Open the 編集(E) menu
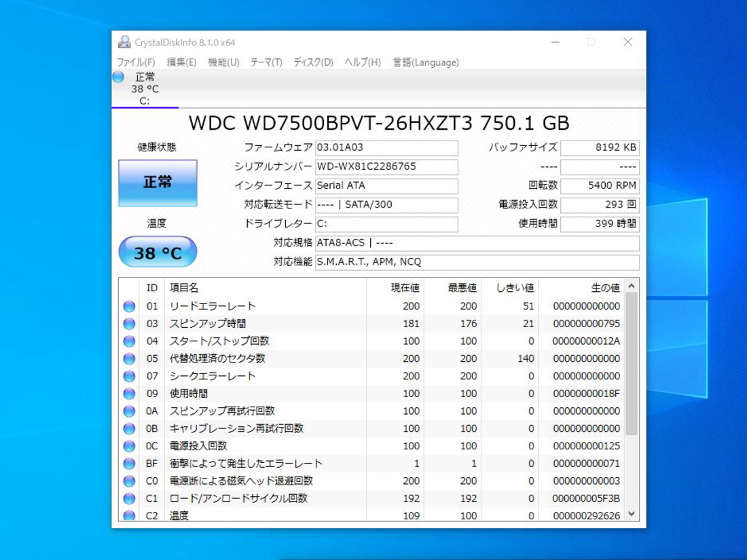The width and height of the screenshot is (747, 560). click(181, 62)
